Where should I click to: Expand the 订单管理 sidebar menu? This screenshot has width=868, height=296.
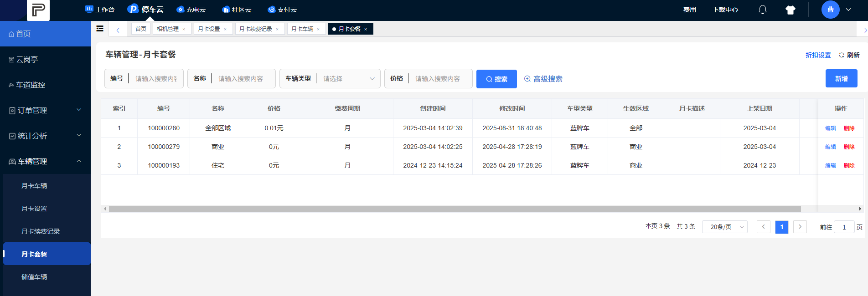(45, 110)
